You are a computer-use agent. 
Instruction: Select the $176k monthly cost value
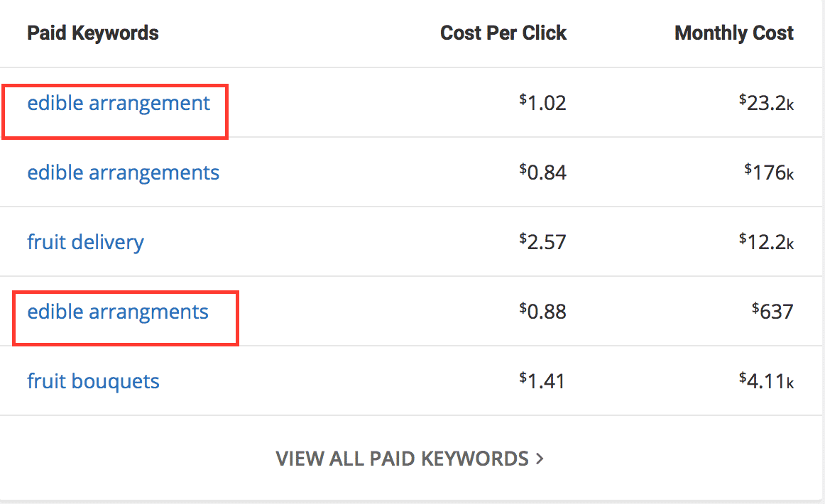tap(769, 172)
